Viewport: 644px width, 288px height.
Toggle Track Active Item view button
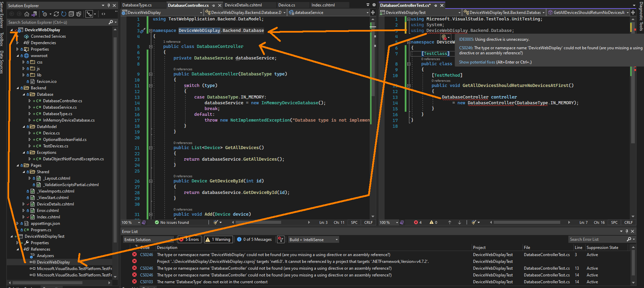[x=89, y=14]
